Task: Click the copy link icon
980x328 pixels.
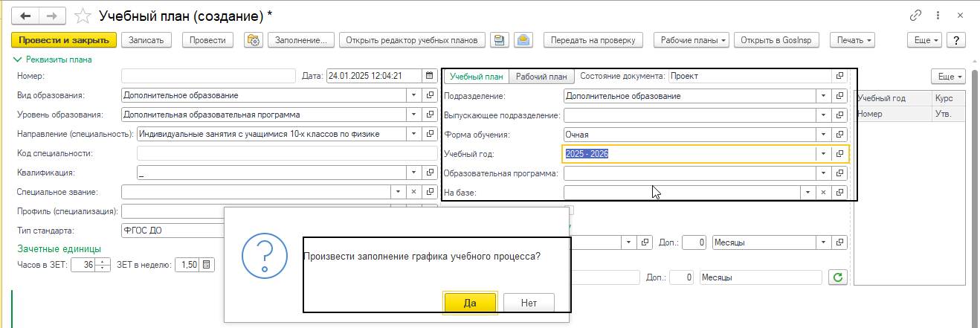Action: 916,16
